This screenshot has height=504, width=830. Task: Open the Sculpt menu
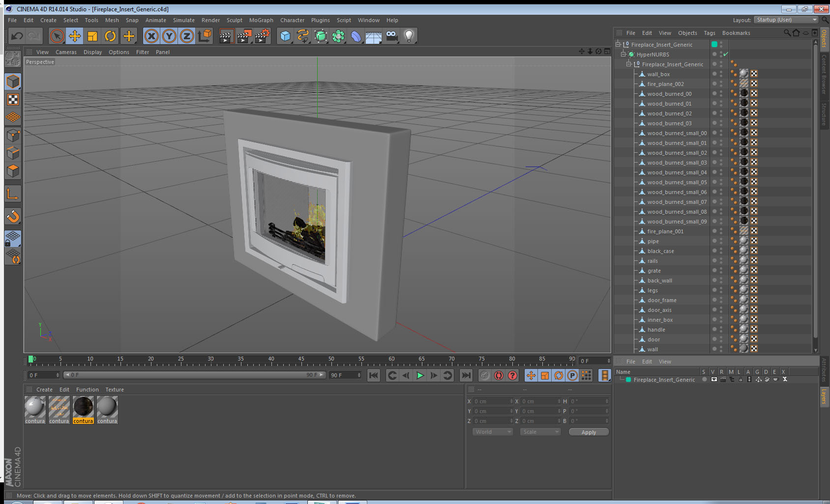point(235,20)
